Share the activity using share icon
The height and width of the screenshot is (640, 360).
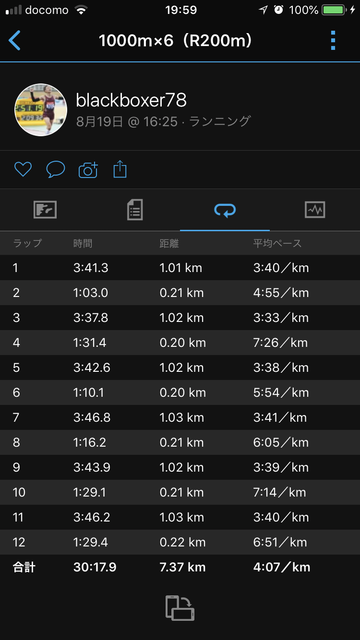[x=120, y=169]
